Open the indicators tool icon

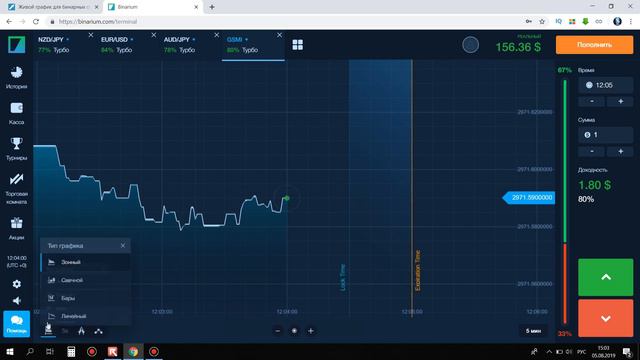coord(81,331)
